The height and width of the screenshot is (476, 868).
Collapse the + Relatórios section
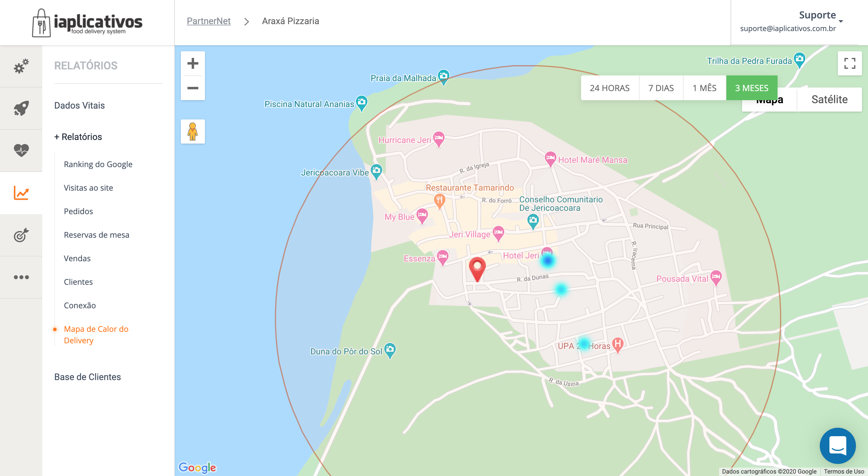78,137
